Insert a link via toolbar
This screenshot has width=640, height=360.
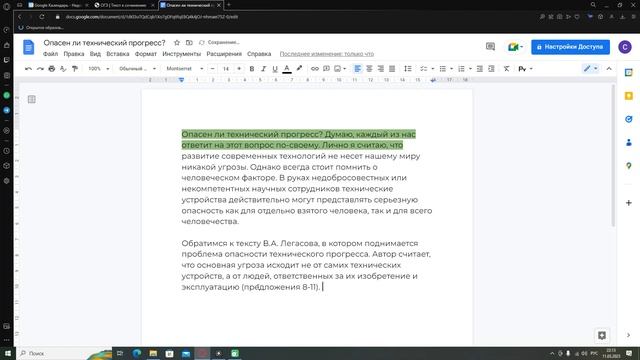(x=315, y=69)
